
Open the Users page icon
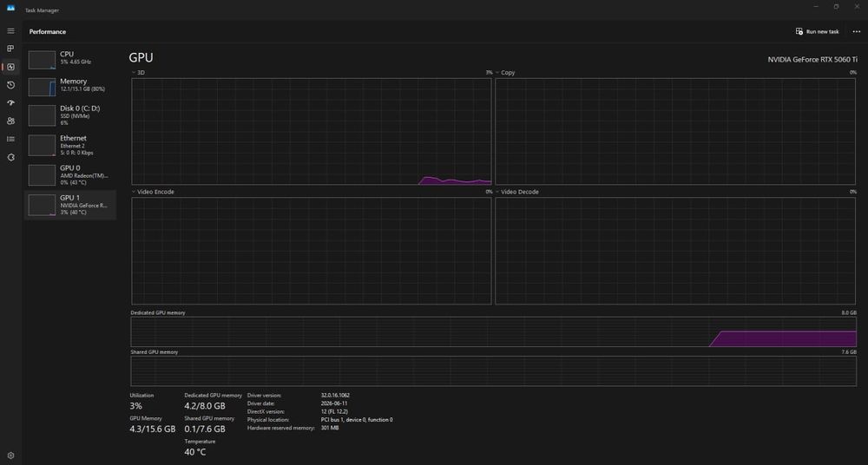click(x=10, y=121)
